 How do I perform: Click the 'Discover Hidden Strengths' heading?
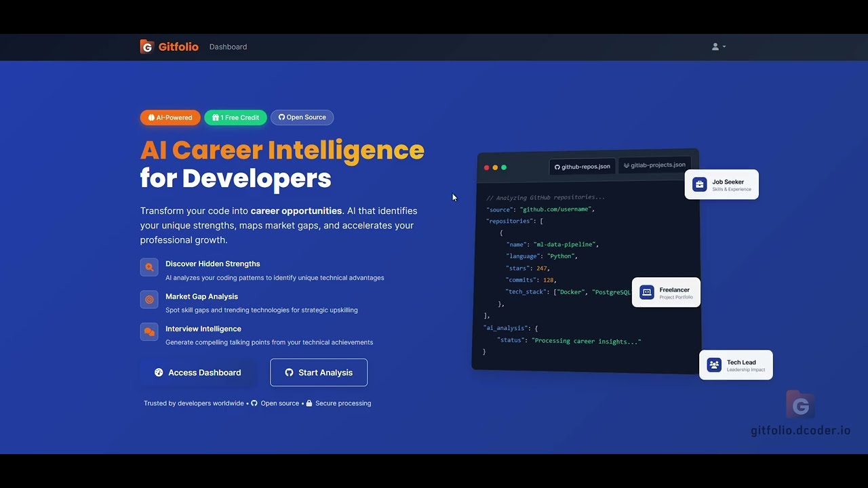coord(213,264)
